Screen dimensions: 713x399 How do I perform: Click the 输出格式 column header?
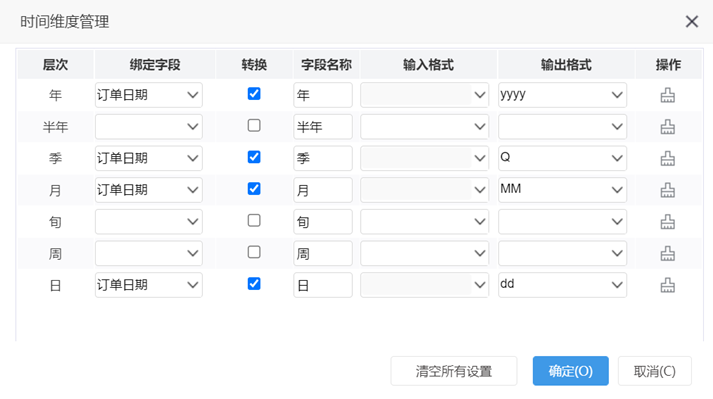pyautogui.click(x=566, y=65)
